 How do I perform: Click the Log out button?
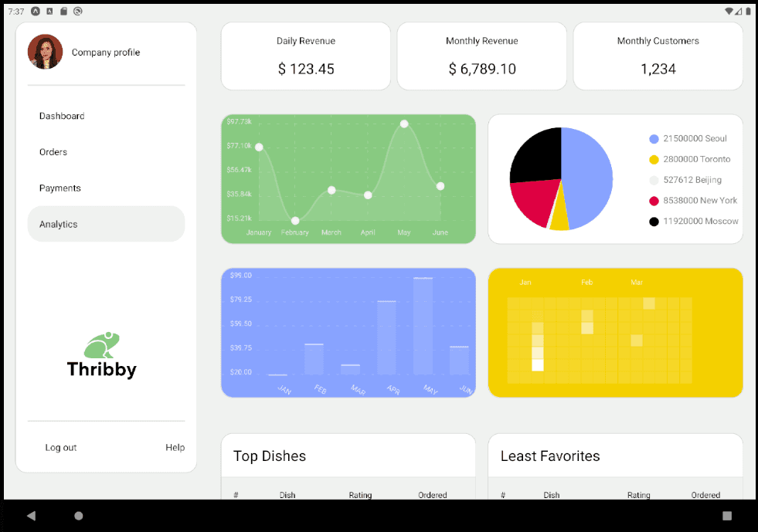(60, 447)
